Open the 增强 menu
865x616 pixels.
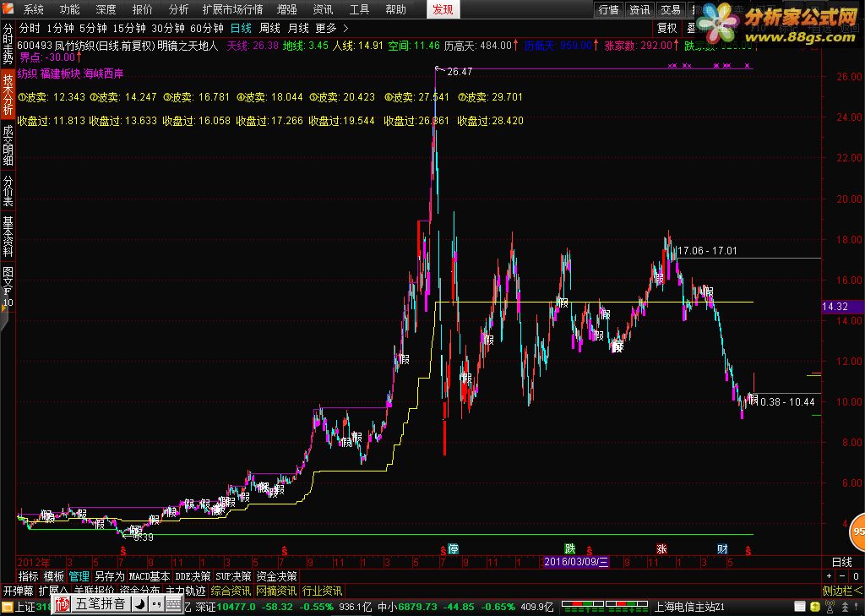coord(287,8)
